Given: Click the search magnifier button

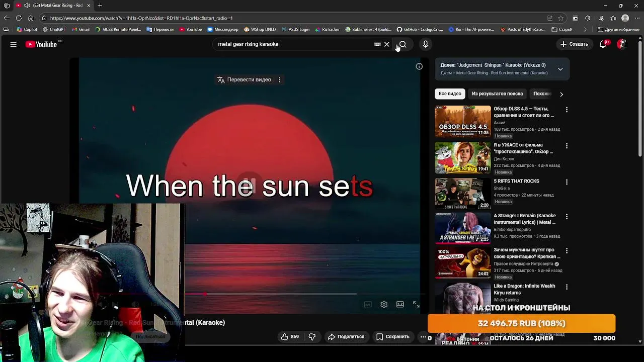Looking at the screenshot, I should click(403, 44).
